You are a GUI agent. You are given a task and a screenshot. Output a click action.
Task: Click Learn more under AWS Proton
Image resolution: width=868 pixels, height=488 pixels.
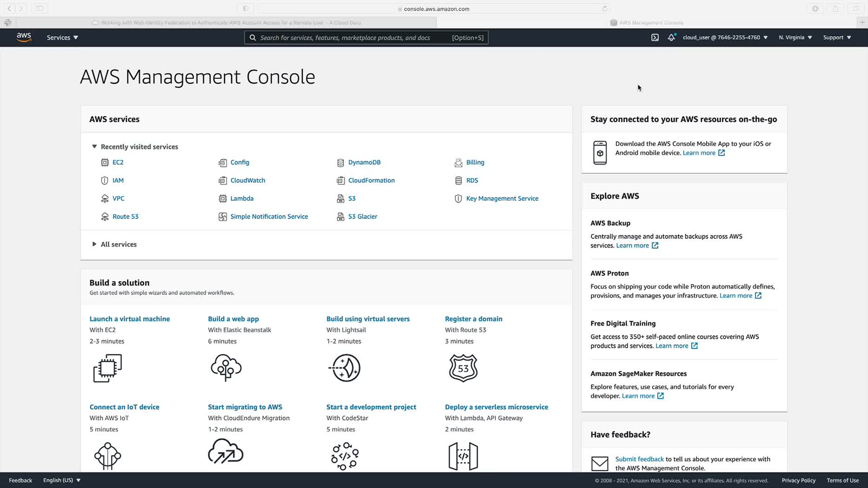[740, 296]
